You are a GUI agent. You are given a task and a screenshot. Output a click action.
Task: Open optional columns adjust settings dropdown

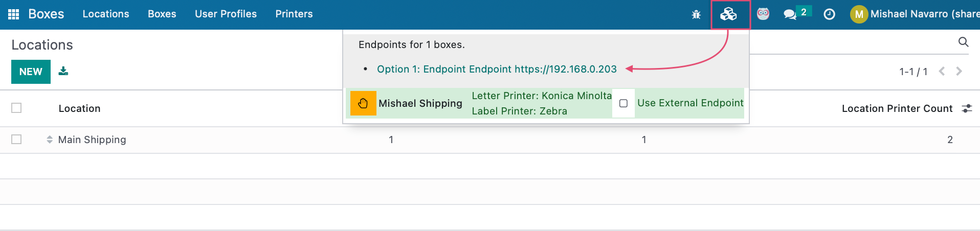967,108
